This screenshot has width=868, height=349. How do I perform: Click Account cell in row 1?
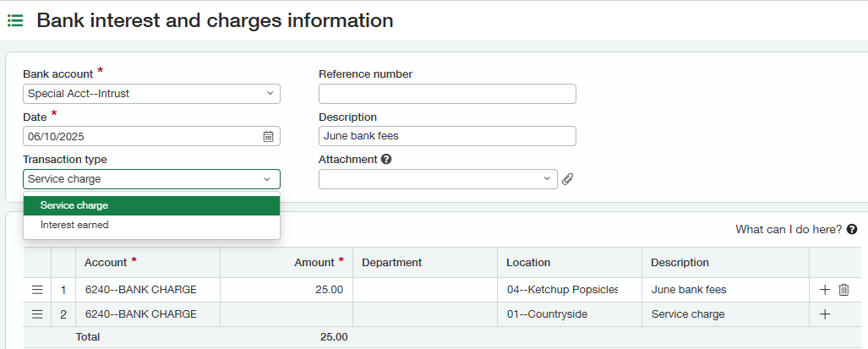tap(148, 290)
